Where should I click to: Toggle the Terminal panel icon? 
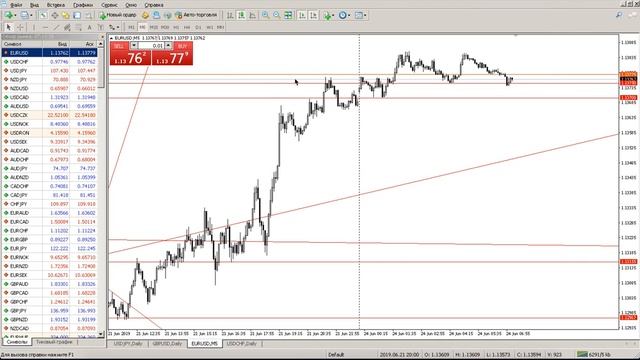77,16
